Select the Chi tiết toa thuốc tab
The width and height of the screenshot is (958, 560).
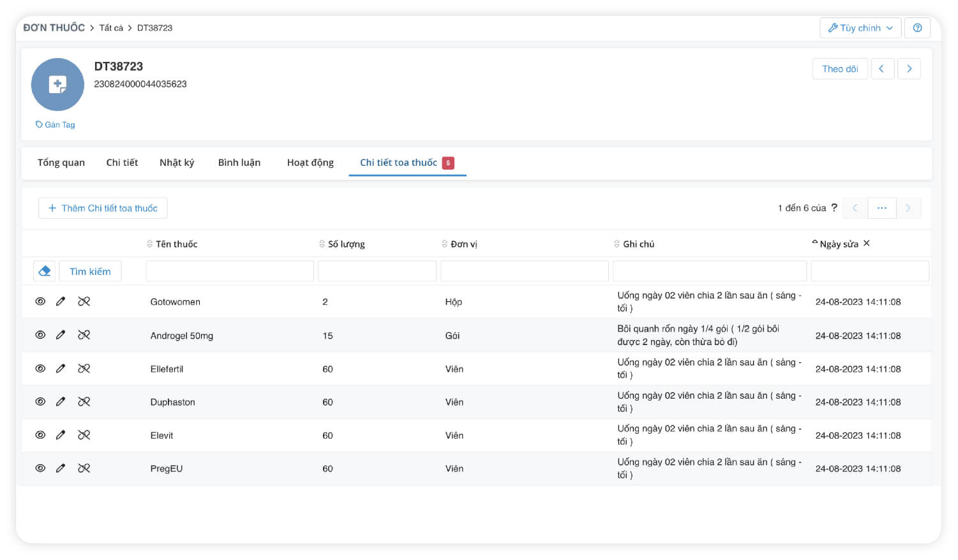point(407,163)
